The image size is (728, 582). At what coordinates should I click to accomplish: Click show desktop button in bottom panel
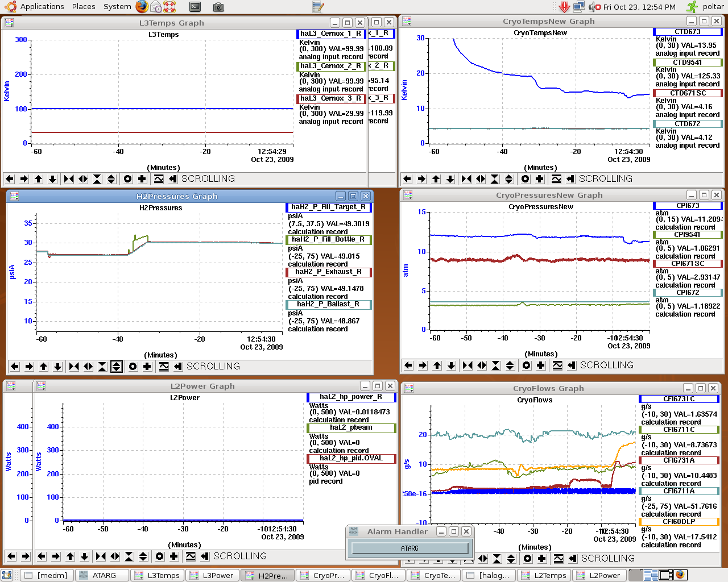pyautogui.click(x=7, y=575)
